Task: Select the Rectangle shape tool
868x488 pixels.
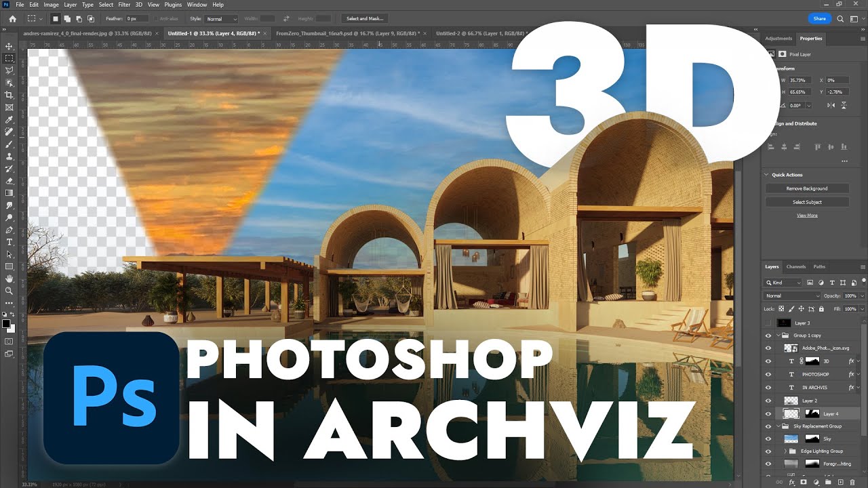Action: [x=9, y=266]
